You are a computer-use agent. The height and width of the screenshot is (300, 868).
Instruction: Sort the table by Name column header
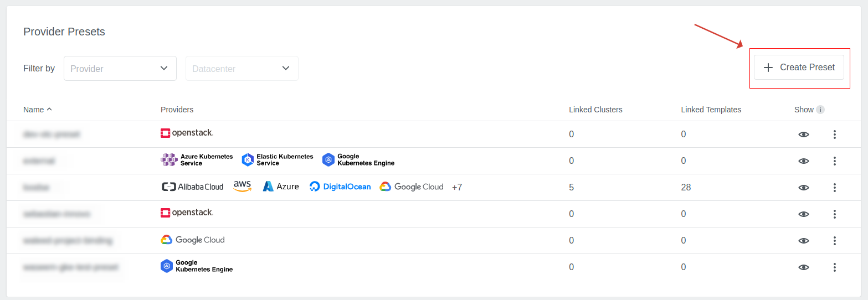click(34, 110)
